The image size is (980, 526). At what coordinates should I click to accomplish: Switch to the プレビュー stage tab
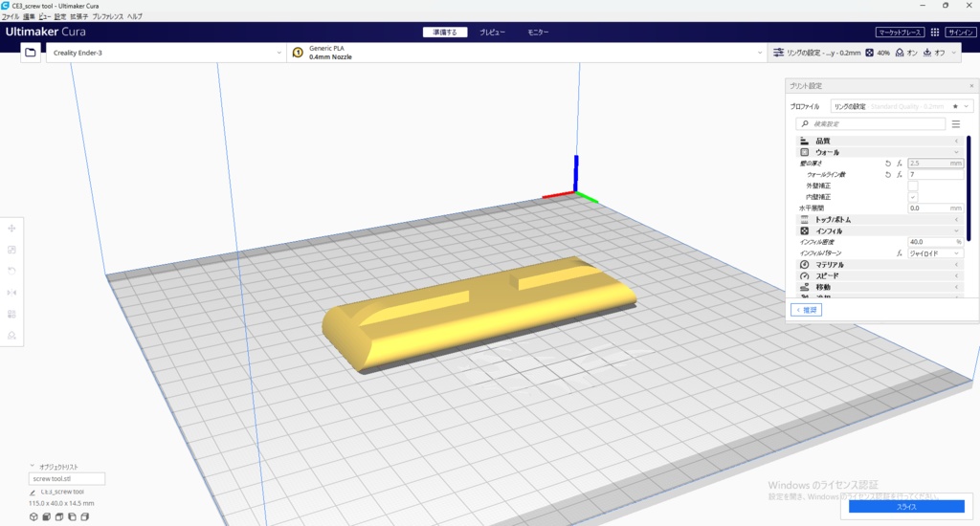(493, 32)
